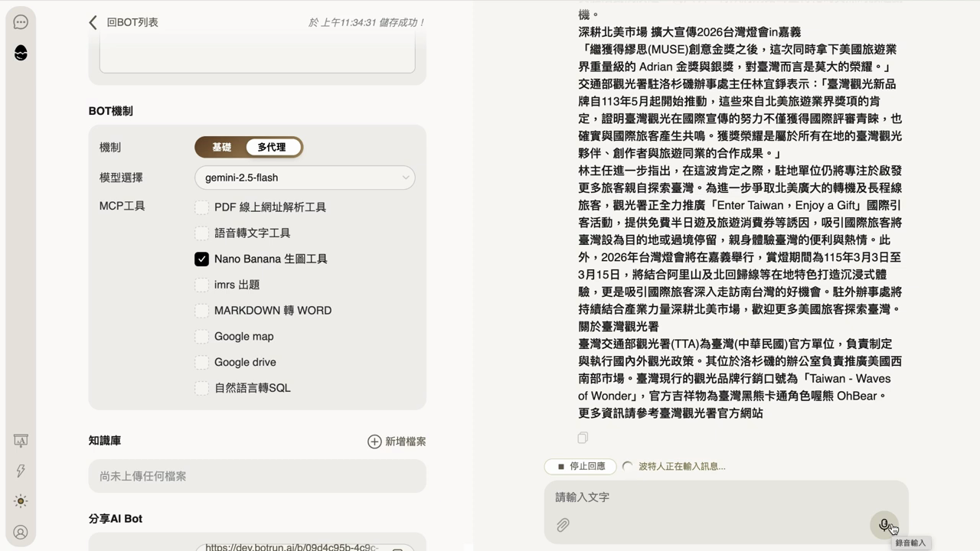Open the gemini-2.5-flash model dropdown
The image size is (980, 551).
tap(305, 178)
